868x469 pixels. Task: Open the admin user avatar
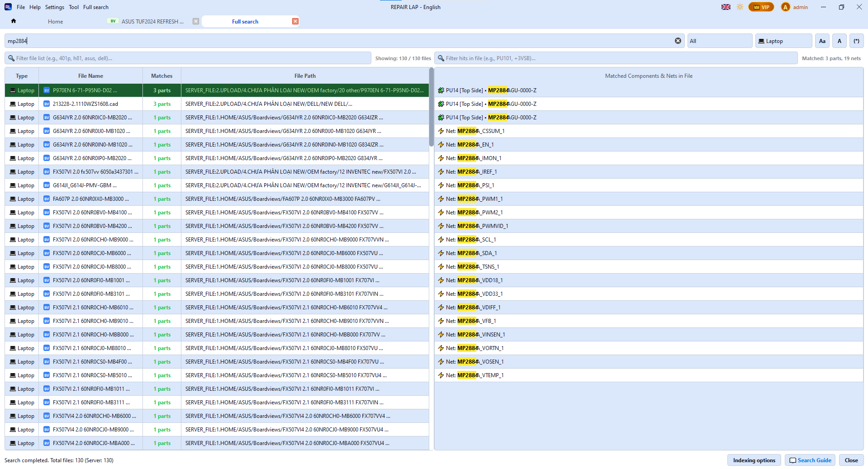pyautogui.click(x=786, y=7)
